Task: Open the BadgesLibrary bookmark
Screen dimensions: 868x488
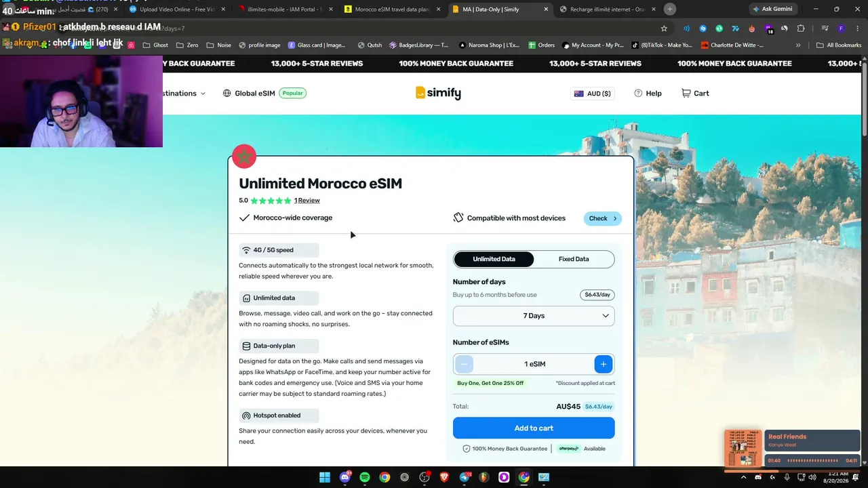Action: [x=419, y=45]
